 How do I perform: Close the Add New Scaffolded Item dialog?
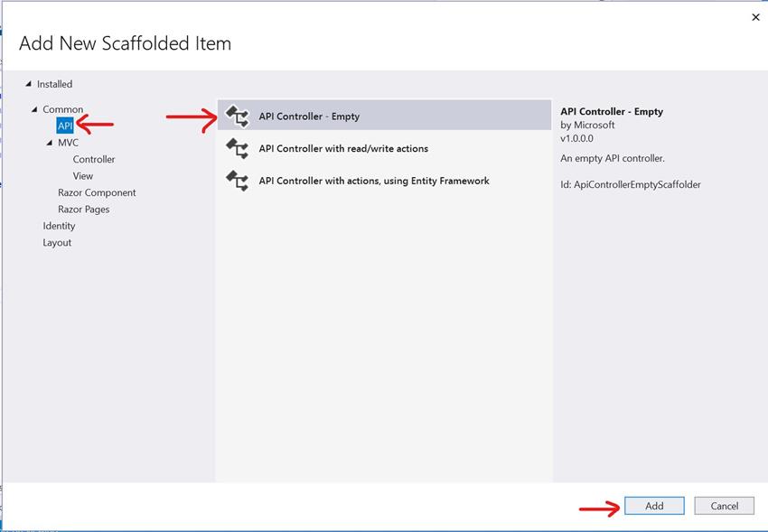click(755, 17)
